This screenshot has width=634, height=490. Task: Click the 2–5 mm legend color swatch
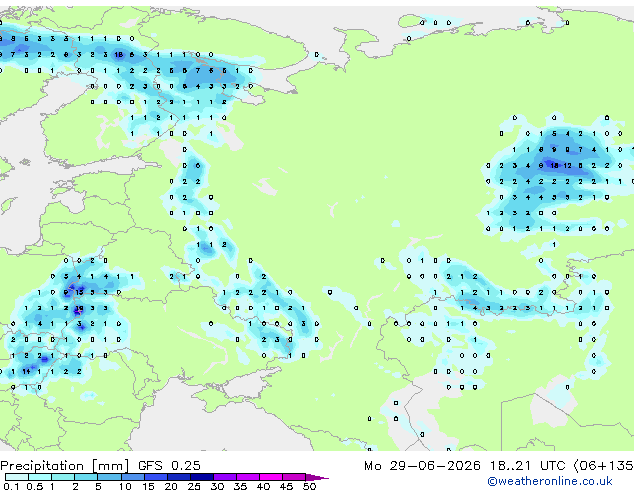[x=86, y=477]
